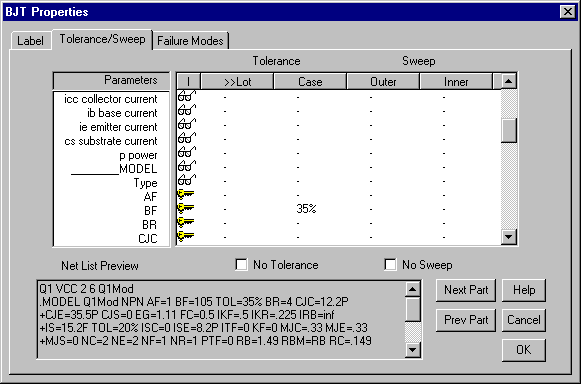581x384 pixels.
Task: Click the Net List Preview scroll down arrow
Action: pos(413,350)
